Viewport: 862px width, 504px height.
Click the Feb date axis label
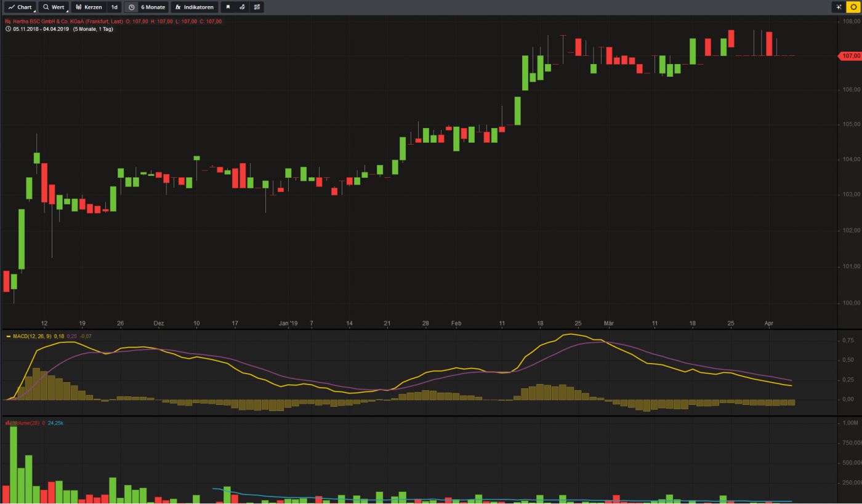pyautogui.click(x=456, y=323)
